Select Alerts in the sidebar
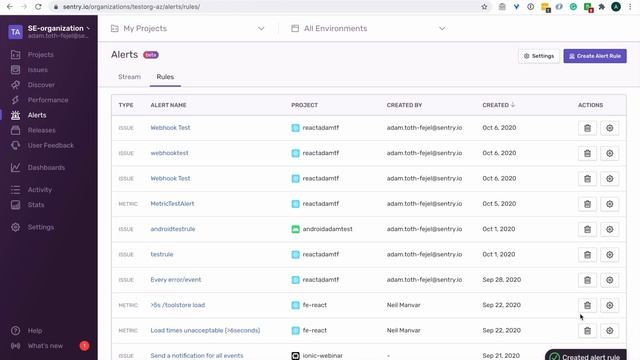The image size is (640, 360). [37, 115]
